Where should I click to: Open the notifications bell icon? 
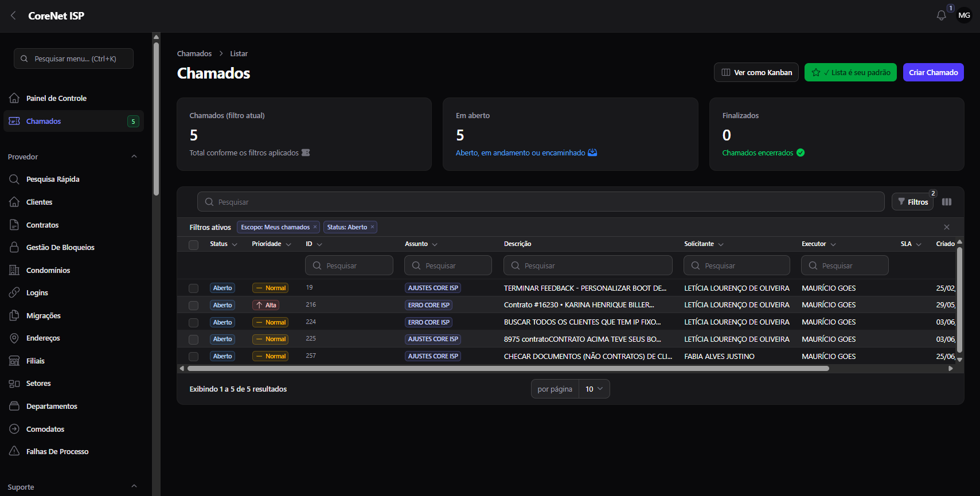941,15
